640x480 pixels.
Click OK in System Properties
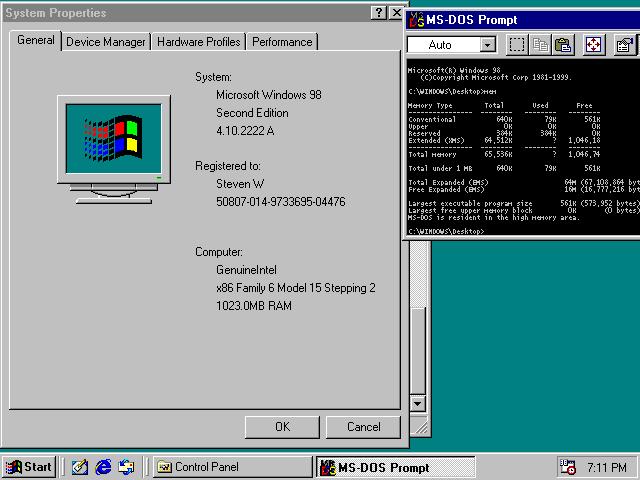point(282,427)
